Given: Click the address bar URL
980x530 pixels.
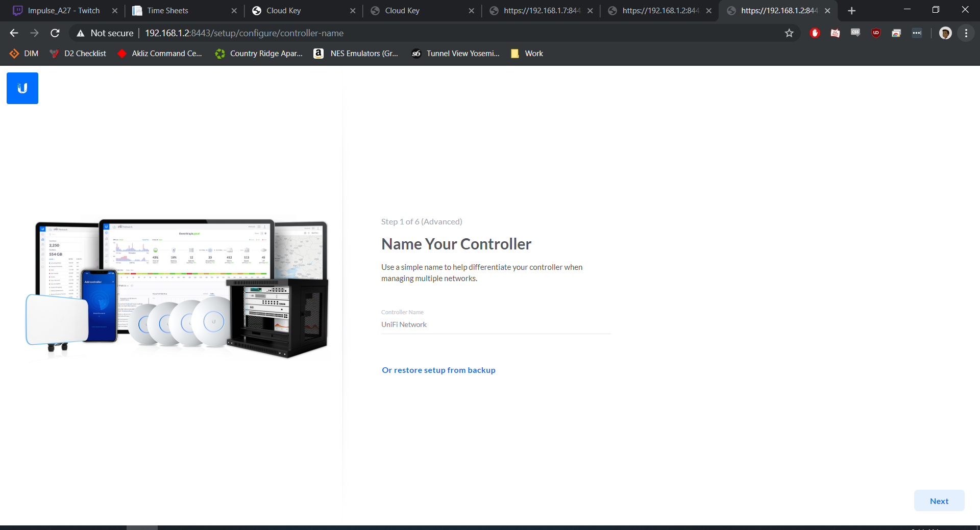Looking at the screenshot, I should [x=244, y=33].
